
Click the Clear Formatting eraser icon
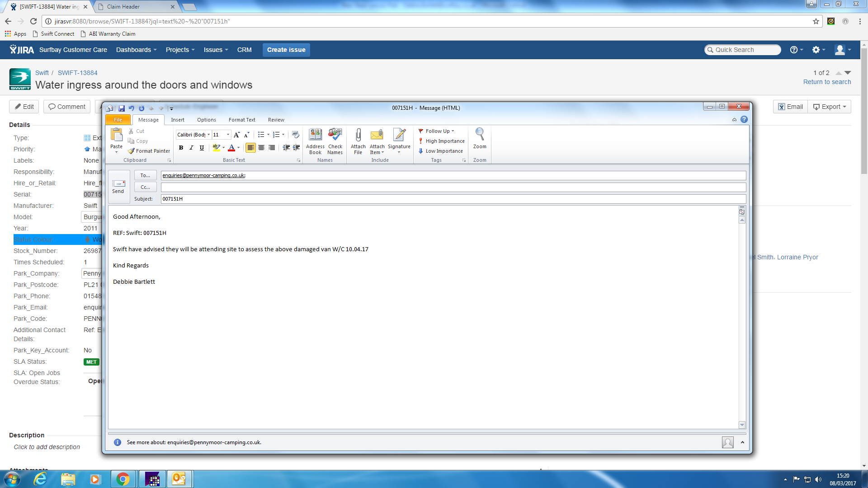tap(296, 135)
